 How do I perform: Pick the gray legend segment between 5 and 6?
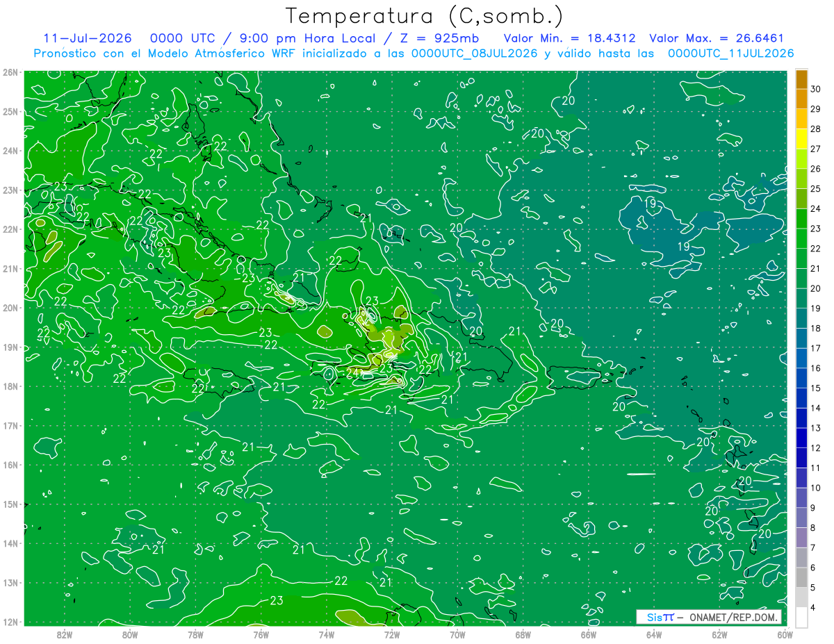pyautogui.click(x=801, y=577)
